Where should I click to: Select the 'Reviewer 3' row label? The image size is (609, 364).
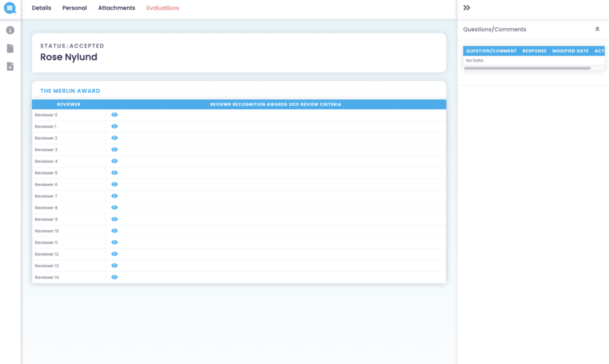coord(46,150)
